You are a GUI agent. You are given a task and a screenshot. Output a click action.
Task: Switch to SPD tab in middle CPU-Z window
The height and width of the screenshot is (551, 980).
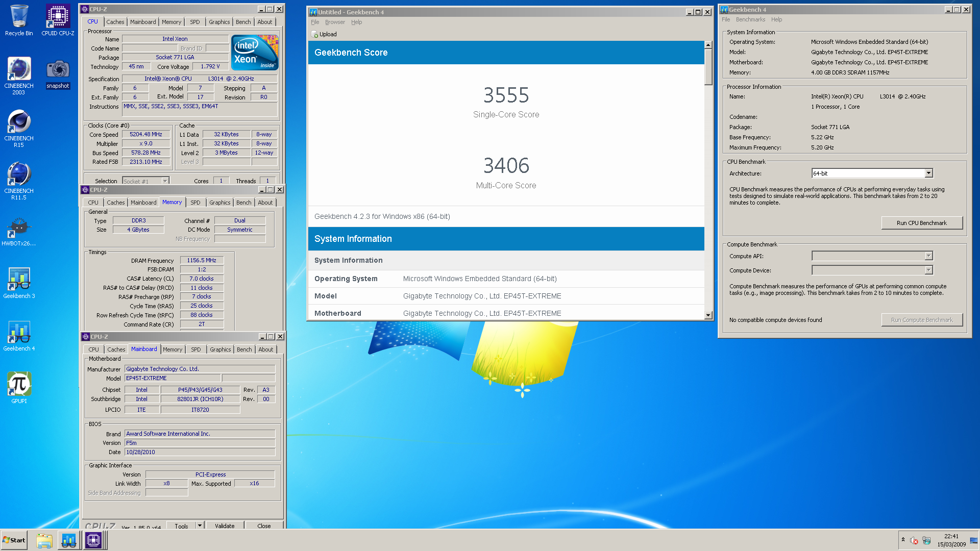click(x=195, y=203)
